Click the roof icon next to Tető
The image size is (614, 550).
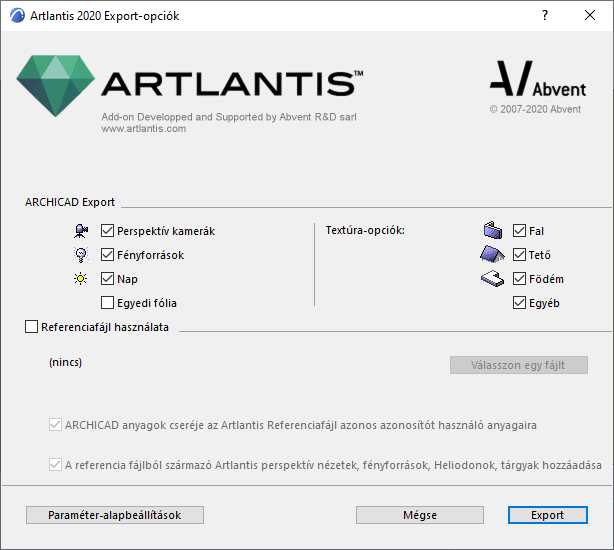492,254
